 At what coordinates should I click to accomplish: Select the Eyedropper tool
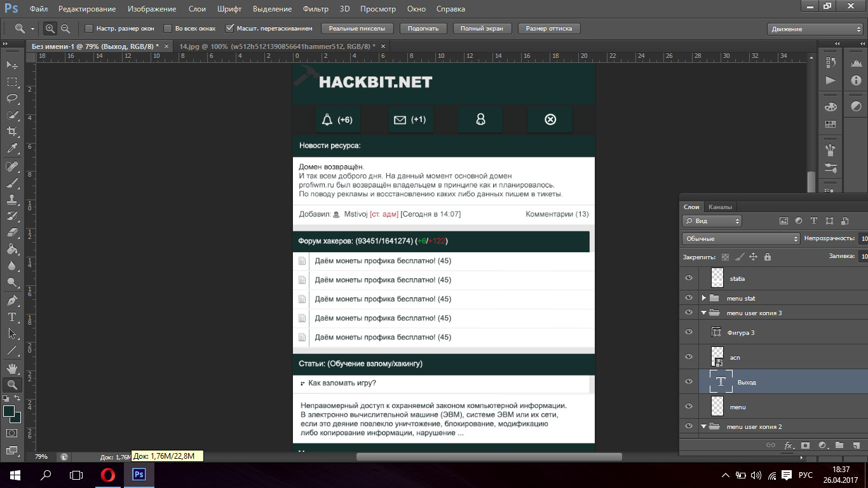12,148
